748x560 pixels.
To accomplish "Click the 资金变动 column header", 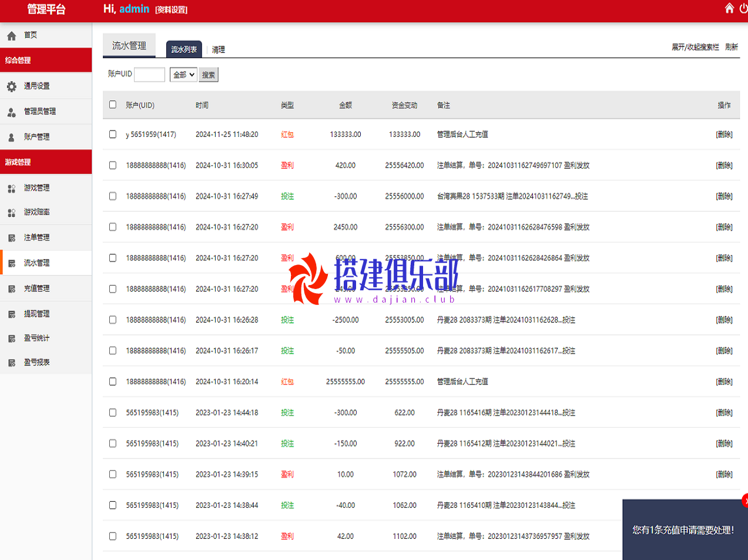I will pyautogui.click(x=404, y=105).
